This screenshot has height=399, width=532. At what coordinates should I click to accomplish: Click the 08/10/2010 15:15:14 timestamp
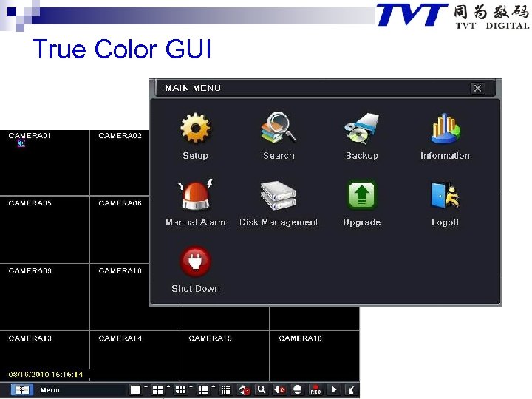[x=46, y=374]
